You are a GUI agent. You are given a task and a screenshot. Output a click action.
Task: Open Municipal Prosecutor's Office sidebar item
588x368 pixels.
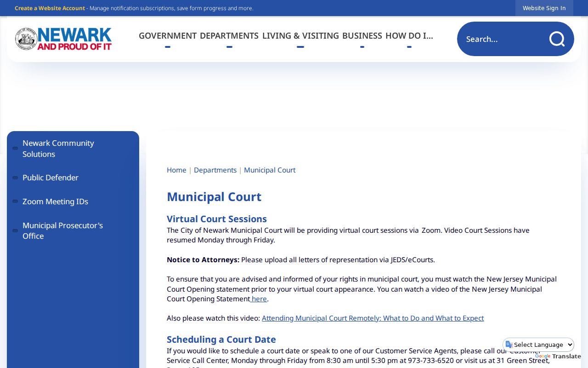click(73, 230)
